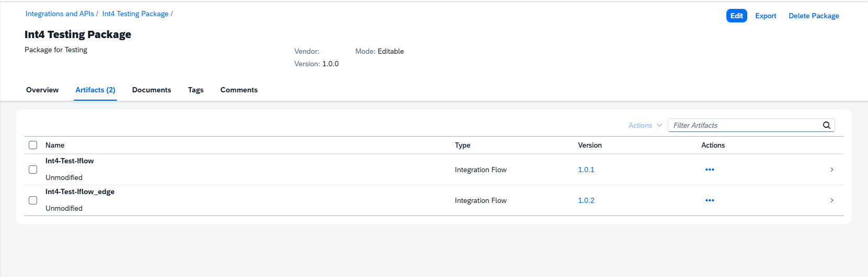868x277 pixels.
Task: Export the package
Action: [x=766, y=16]
